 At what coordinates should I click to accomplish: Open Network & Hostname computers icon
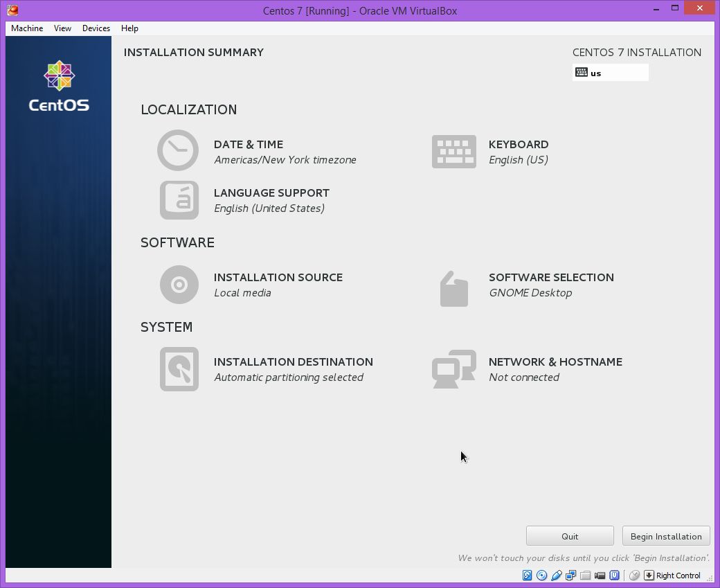(453, 369)
